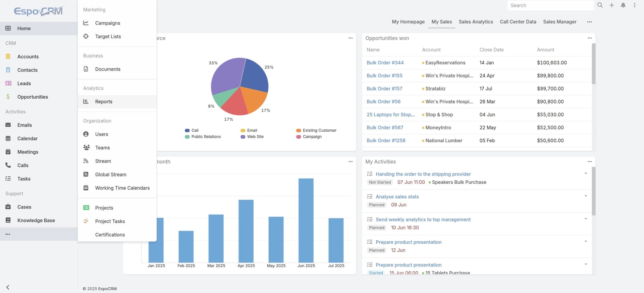This screenshot has height=293, width=644.
Task: Click the Target Lists crosshair icon
Action: [x=86, y=36]
